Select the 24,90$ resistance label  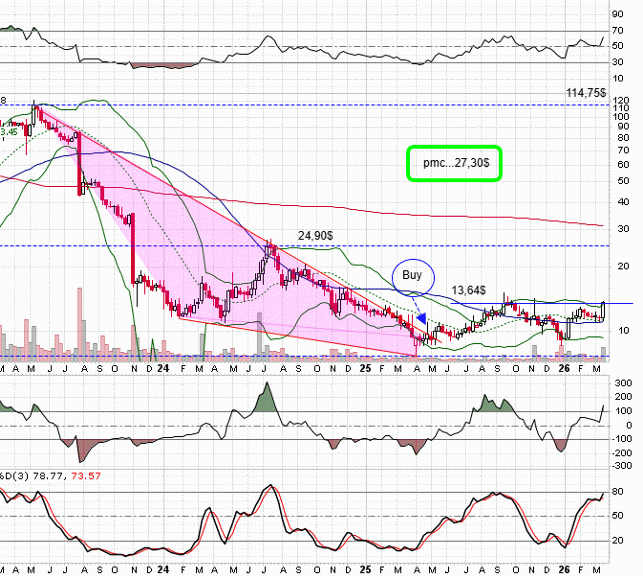316,235
